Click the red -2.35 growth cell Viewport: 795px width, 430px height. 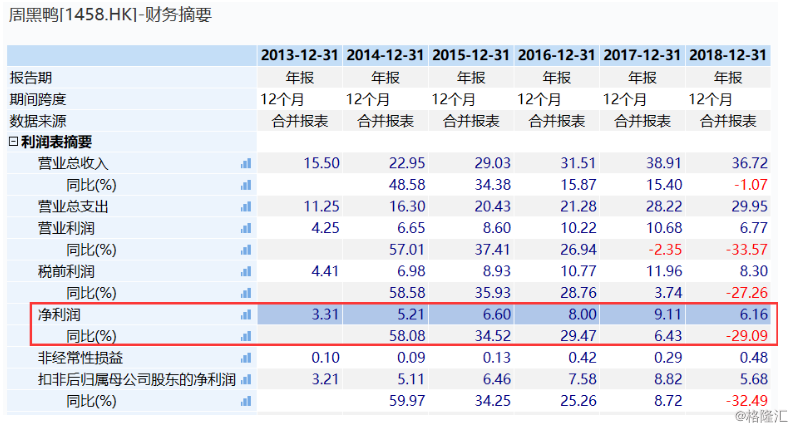point(665,249)
